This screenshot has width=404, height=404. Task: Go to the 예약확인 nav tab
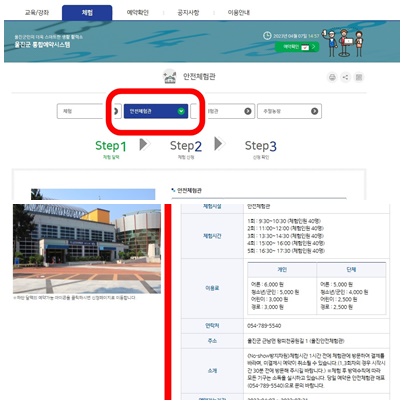coord(137,13)
